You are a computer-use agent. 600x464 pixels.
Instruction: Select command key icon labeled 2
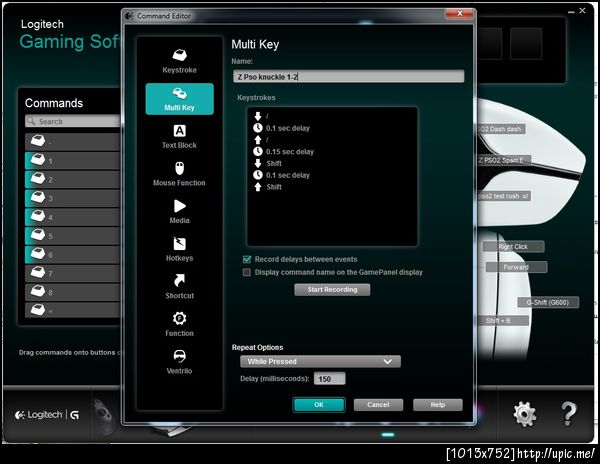click(38, 178)
